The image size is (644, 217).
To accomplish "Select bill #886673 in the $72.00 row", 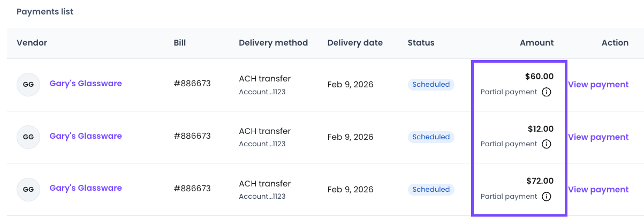I will tap(192, 189).
